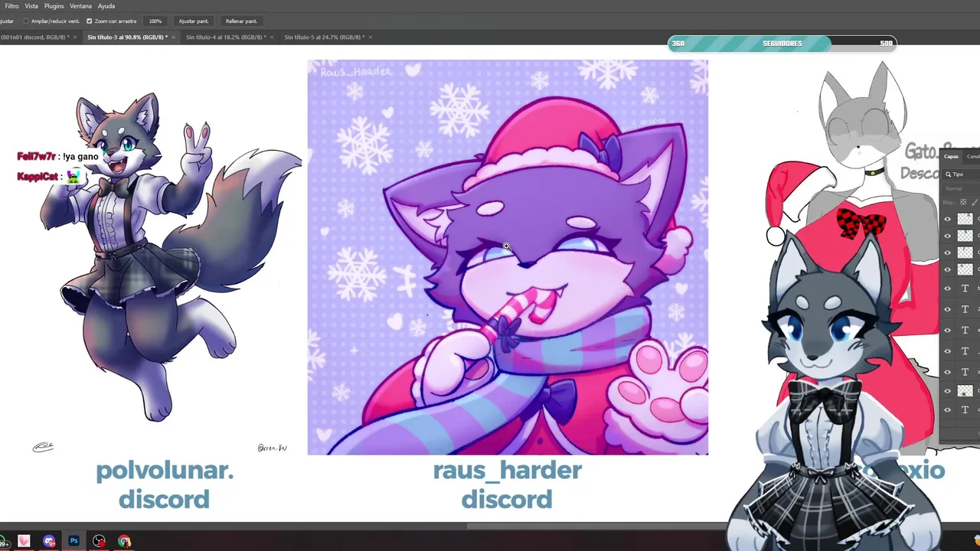Click the Photoshop taskbar icon
980x551 pixels.
point(73,541)
